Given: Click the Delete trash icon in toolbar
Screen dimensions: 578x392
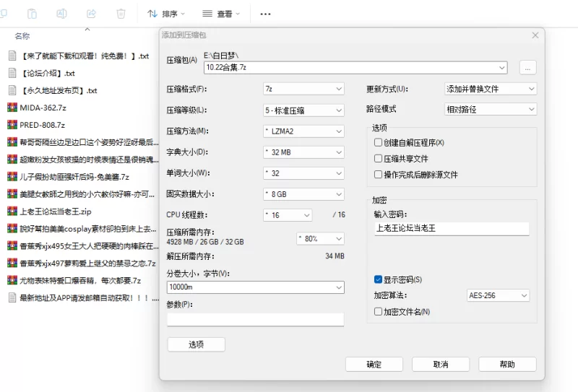Looking at the screenshot, I should [121, 14].
